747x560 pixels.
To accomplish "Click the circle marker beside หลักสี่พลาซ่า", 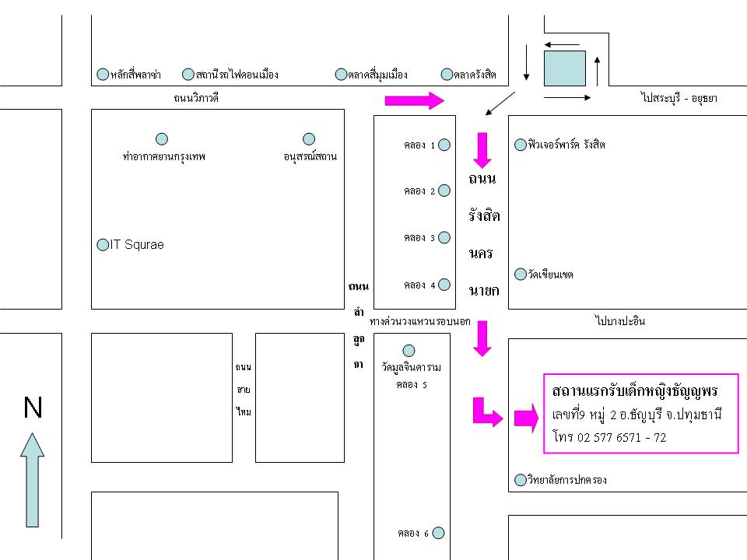I will point(103,75).
